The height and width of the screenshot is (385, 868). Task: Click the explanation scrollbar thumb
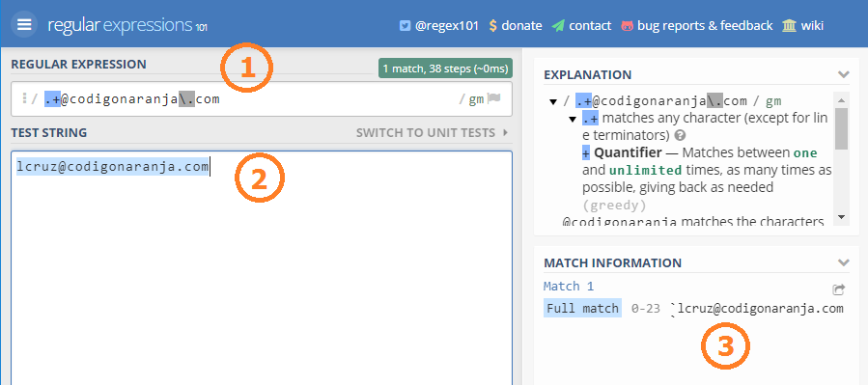tap(841, 128)
